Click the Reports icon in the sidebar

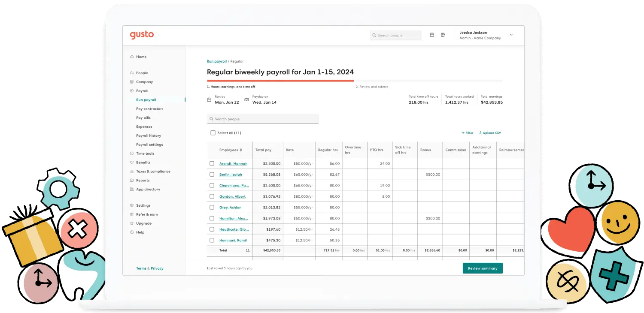(x=131, y=180)
